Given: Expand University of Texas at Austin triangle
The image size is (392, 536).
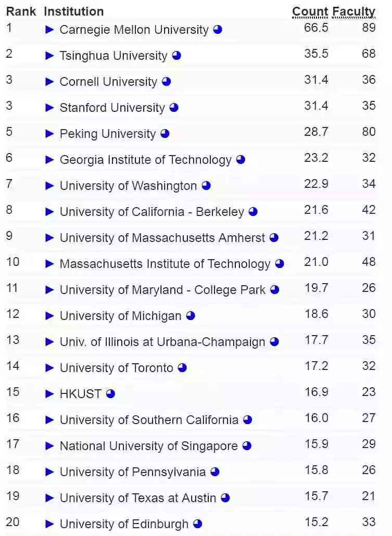Looking at the screenshot, I should [49, 497].
